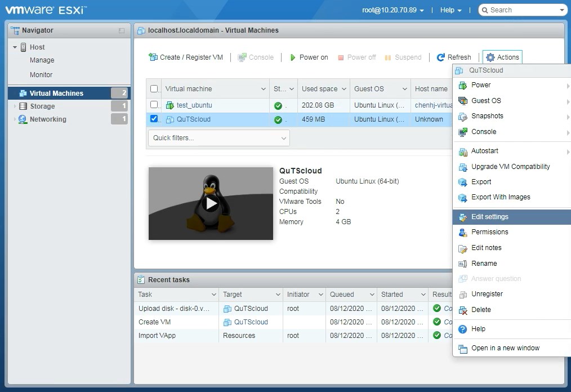Click the QuTScloud target link for Create VM task
Viewport: 571px width, 392px height.
pos(251,322)
